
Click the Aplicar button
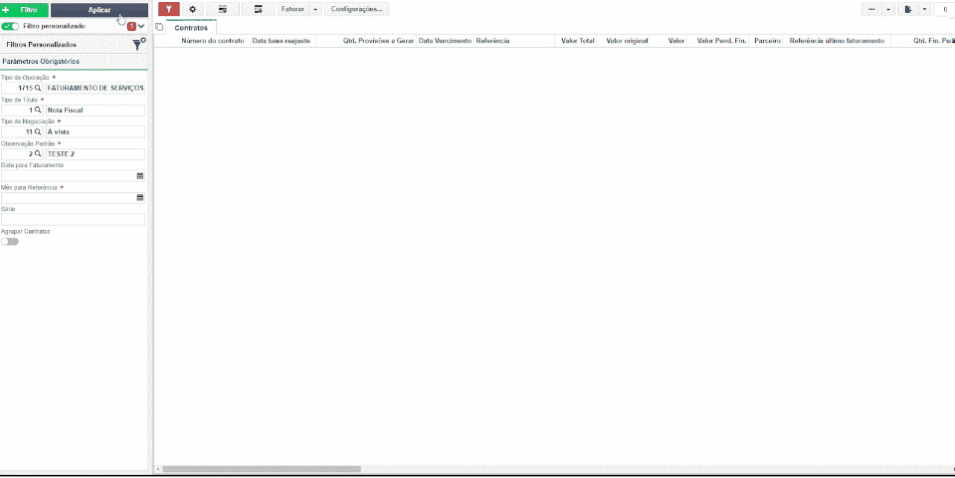pos(99,10)
